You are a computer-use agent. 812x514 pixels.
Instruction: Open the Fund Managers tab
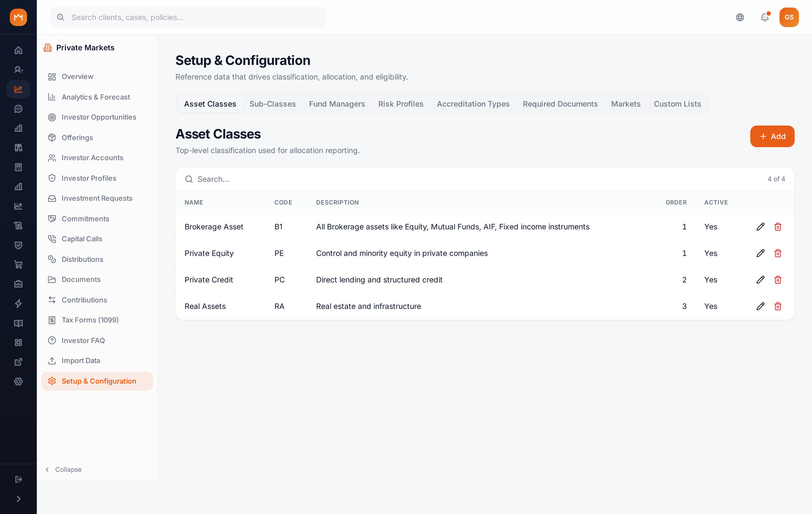pos(337,104)
